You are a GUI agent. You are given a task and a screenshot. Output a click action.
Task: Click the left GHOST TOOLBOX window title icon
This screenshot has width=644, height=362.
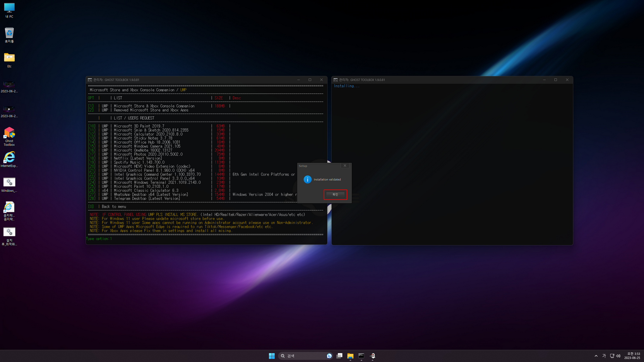pos(90,80)
